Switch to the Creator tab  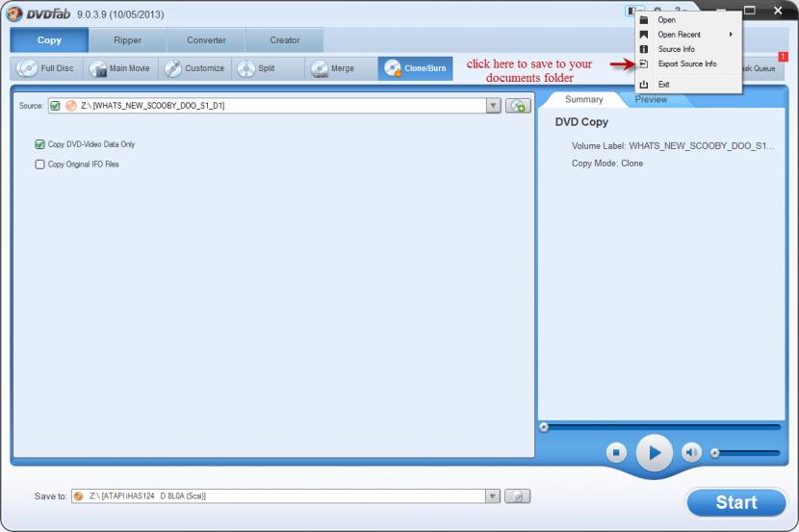click(285, 40)
